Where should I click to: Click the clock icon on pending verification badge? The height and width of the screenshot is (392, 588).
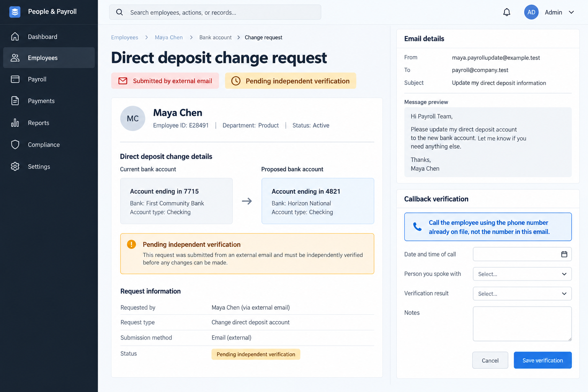pos(236,81)
